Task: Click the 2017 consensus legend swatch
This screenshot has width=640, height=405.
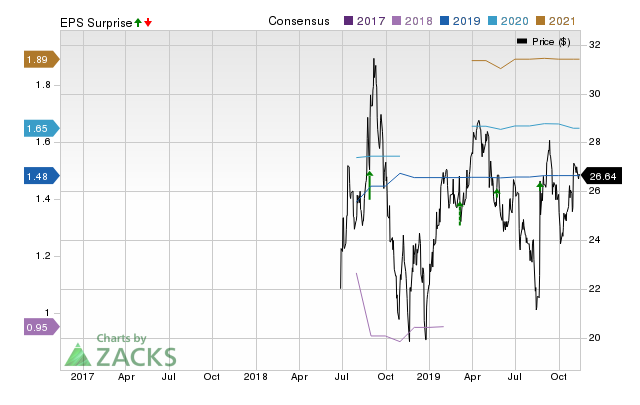Action: point(348,21)
